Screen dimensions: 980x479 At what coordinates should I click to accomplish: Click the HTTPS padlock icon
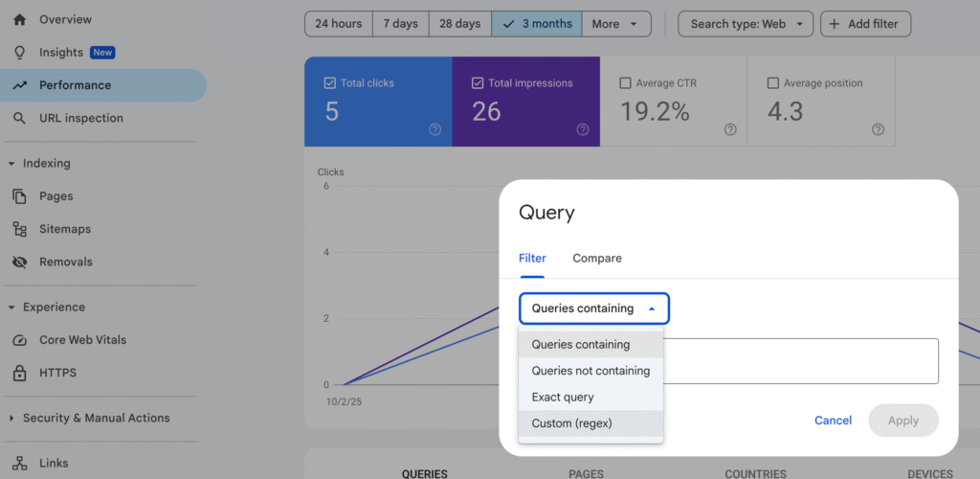(x=20, y=374)
